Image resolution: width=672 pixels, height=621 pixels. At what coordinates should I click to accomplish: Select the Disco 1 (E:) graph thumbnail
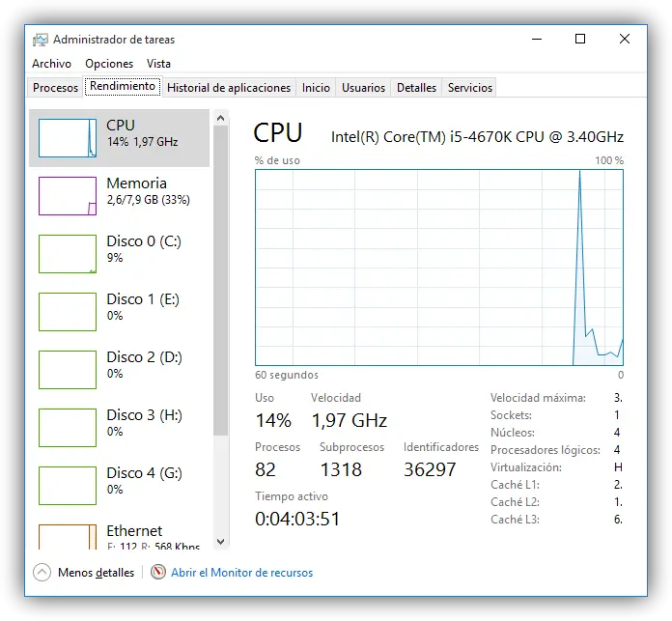click(68, 312)
